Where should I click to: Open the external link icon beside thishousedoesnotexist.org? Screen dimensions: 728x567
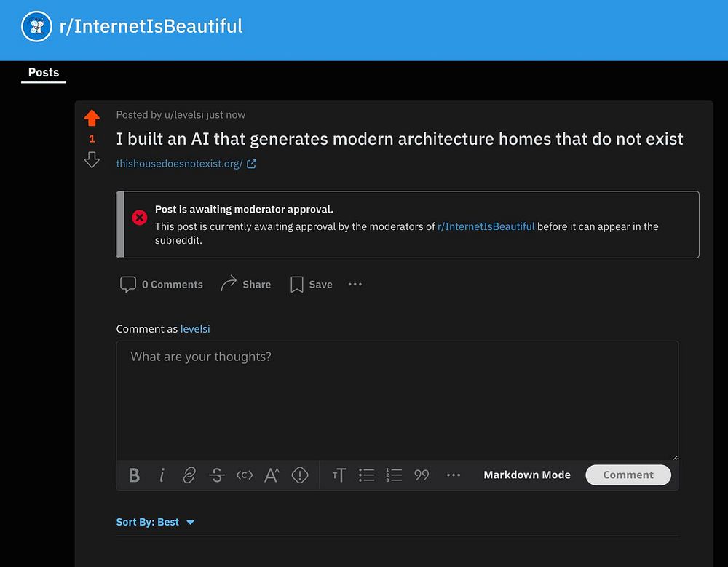[x=251, y=164]
